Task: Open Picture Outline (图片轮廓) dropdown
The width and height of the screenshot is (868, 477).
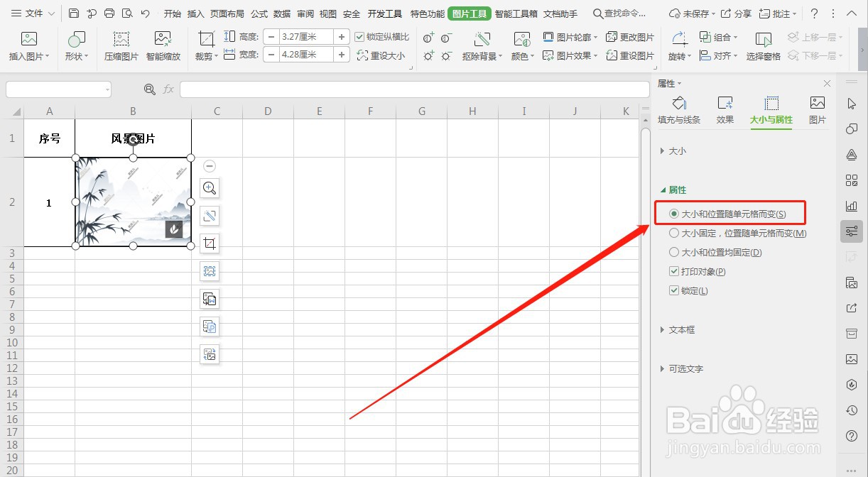Action: pyautogui.click(x=570, y=37)
